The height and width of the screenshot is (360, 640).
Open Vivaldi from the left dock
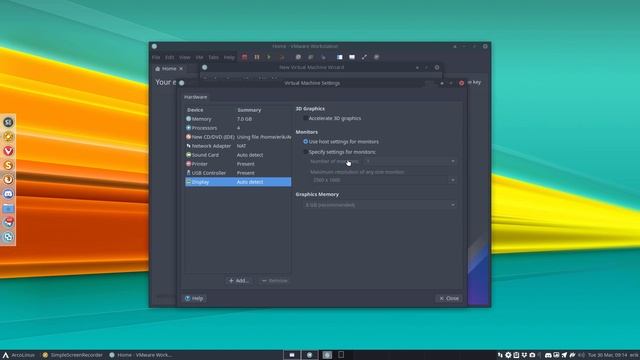click(x=8, y=151)
